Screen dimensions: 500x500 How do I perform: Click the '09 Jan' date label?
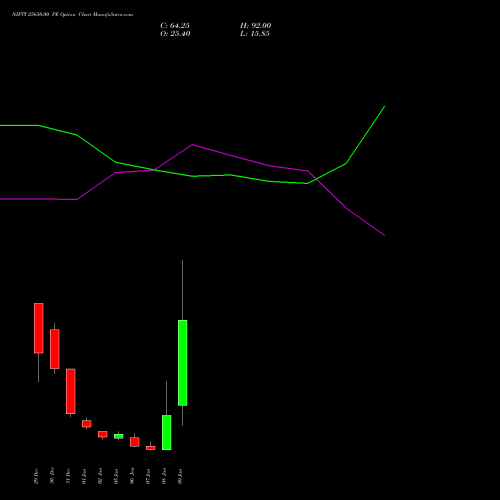point(180,476)
